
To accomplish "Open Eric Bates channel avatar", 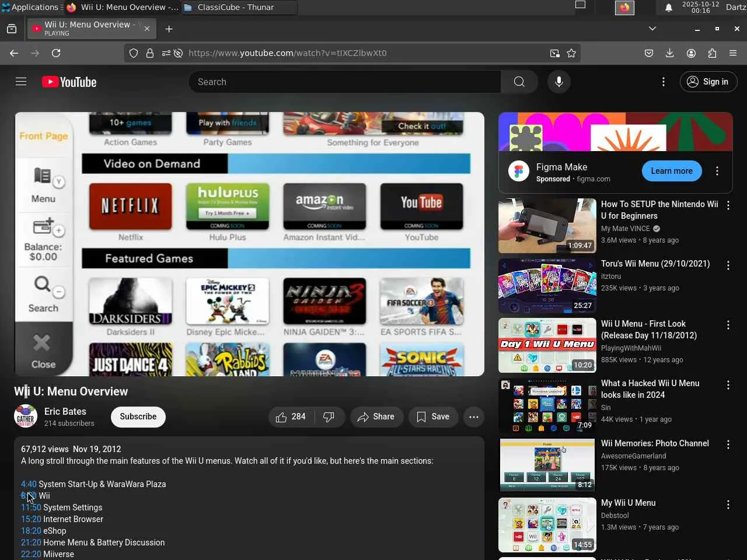I will coord(26,416).
